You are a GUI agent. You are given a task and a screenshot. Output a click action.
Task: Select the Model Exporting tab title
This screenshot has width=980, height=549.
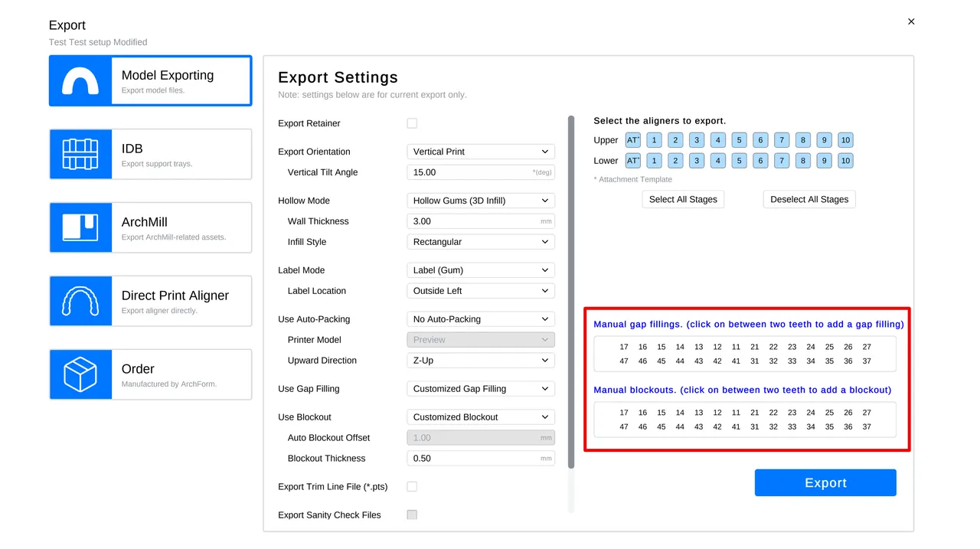click(168, 75)
